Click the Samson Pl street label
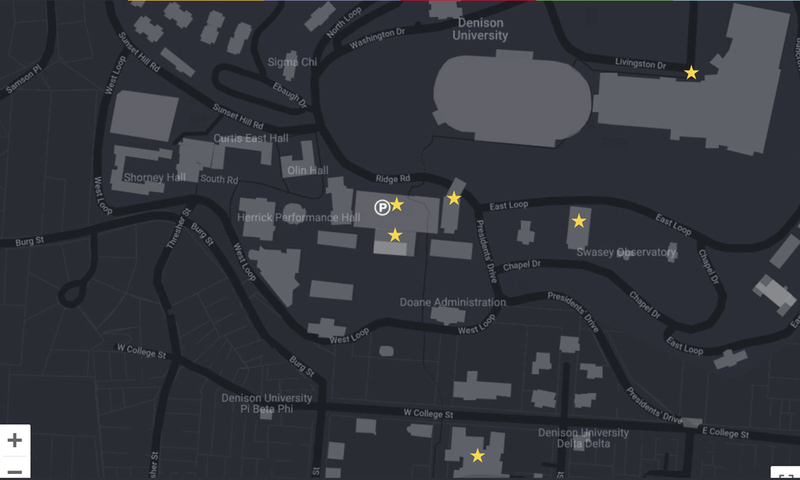The width and height of the screenshot is (800, 480). point(24,79)
